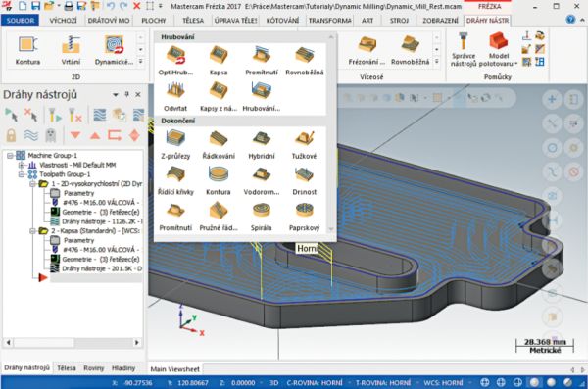Choose the Kapsy z ná... toolpath
This screenshot has width=588, height=389.
click(x=219, y=96)
